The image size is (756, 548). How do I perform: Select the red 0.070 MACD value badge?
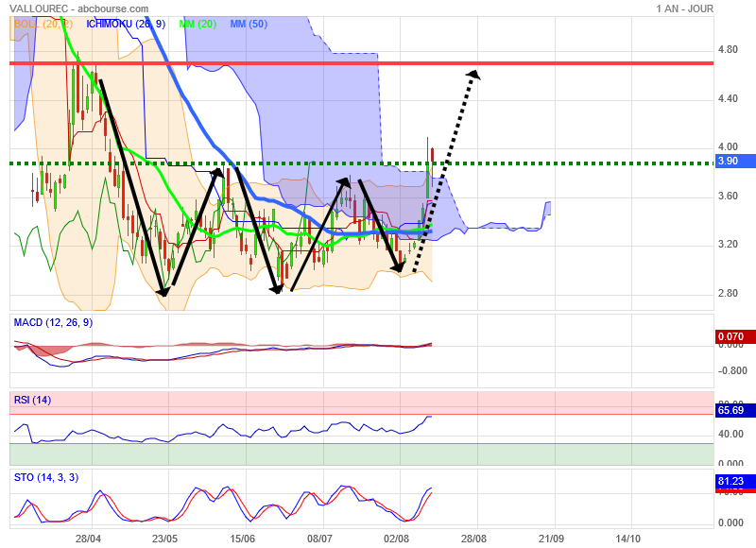pos(735,336)
